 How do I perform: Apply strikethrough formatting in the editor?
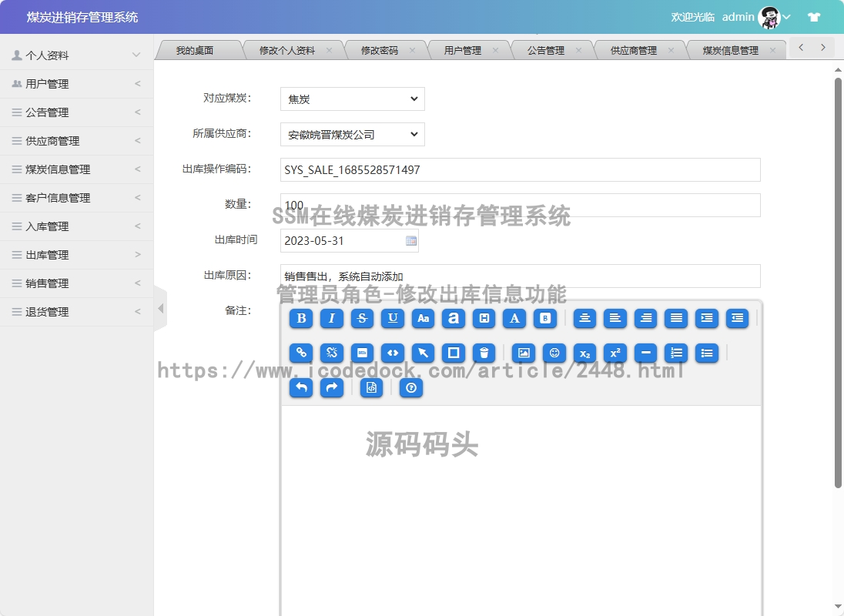[362, 319]
